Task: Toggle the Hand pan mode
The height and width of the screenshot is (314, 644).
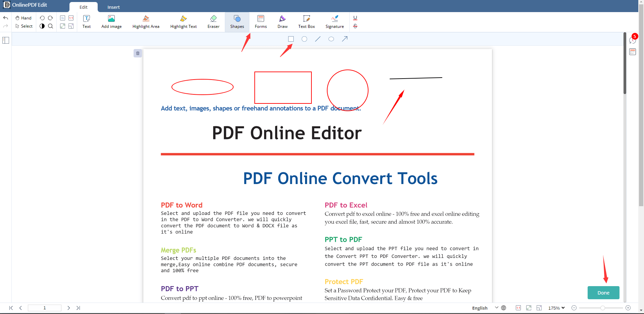Action: [x=23, y=18]
